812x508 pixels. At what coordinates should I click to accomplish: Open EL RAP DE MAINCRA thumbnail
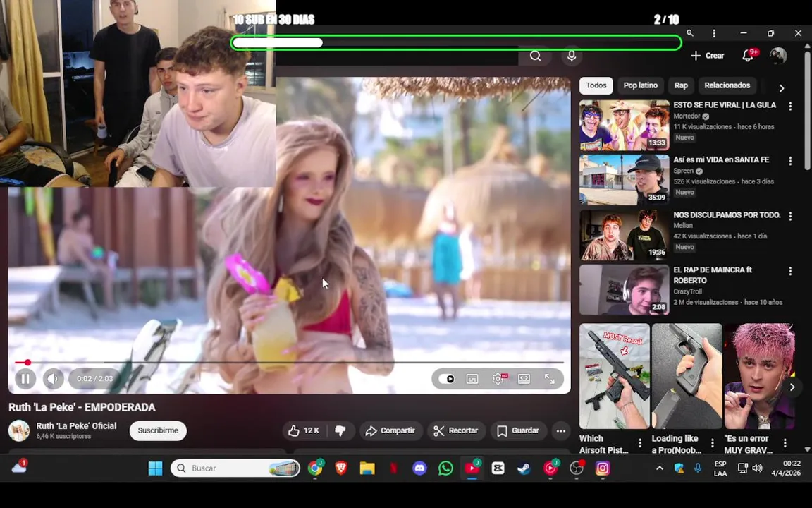624,290
